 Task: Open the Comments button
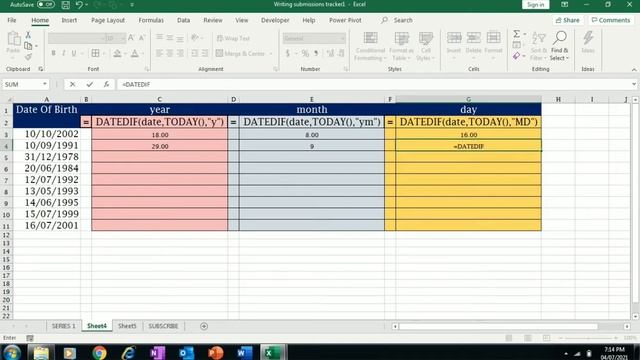[611, 20]
